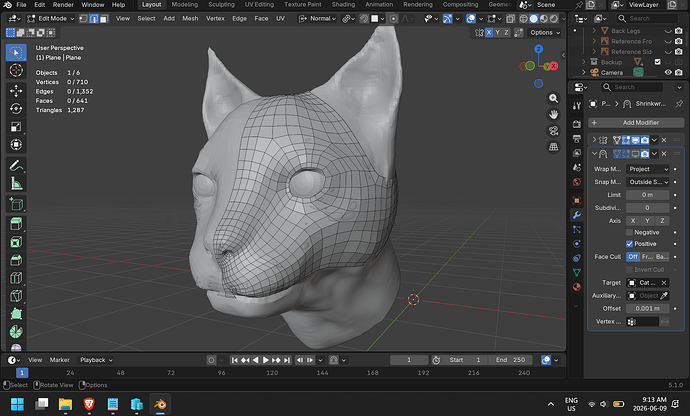Click the properties panel Search field
The width and height of the screenshot is (690, 416).
tap(631, 87)
